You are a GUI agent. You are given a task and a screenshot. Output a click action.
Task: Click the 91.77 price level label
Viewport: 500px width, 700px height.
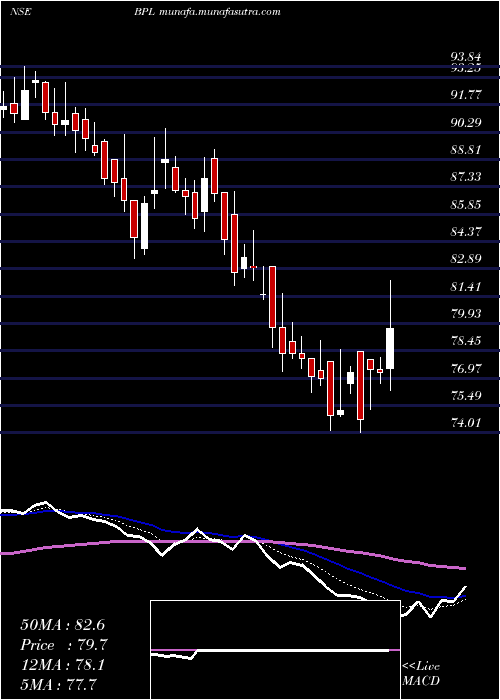click(466, 94)
